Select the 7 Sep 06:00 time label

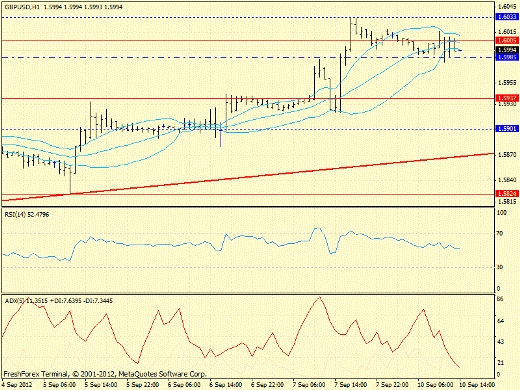click(x=309, y=385)
